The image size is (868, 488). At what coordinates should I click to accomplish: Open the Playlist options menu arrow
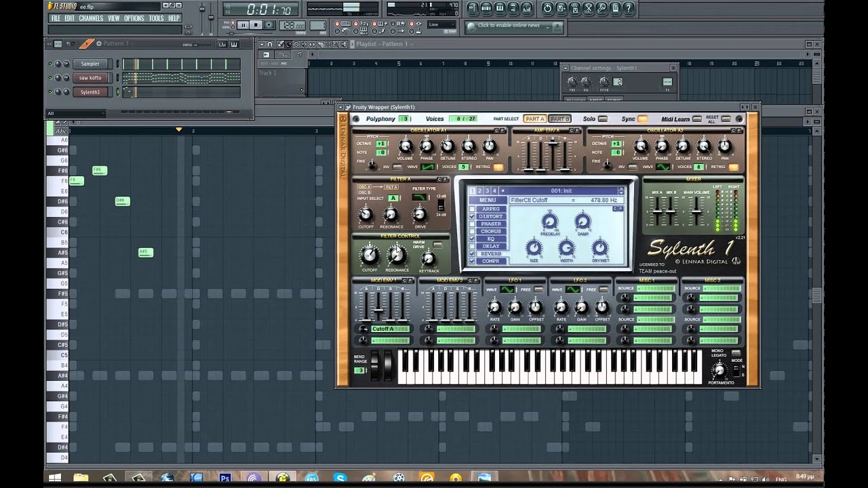[262, 44]
